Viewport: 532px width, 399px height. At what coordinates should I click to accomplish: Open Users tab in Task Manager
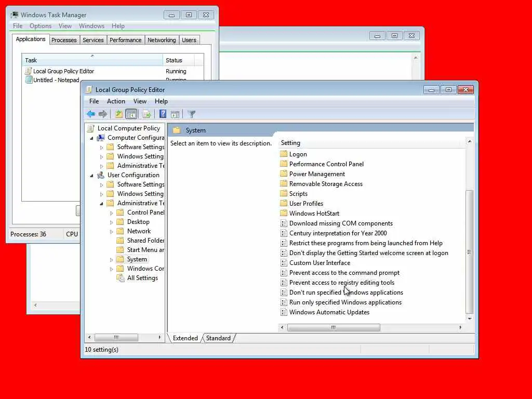pos(189,40)
